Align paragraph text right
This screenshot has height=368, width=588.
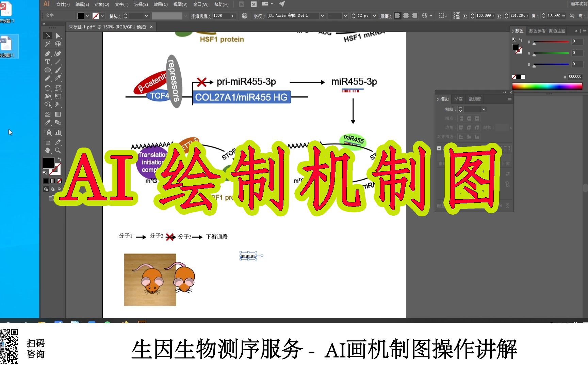414,16
